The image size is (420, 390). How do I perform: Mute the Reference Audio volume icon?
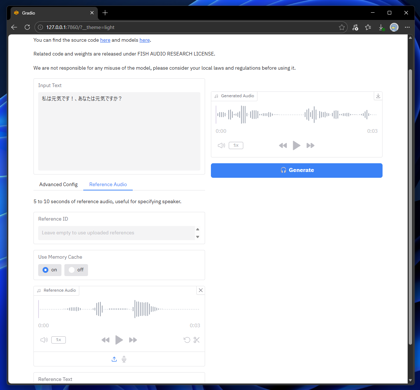44,340
